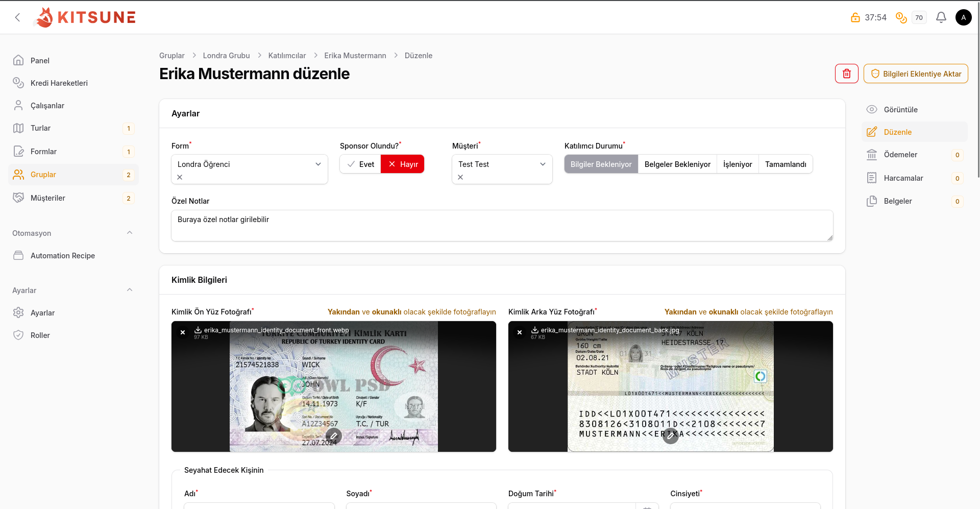Click the Automation Recipe icon
Image resolution: width=980 pixels, height=509 pixels.
(18, 255)
